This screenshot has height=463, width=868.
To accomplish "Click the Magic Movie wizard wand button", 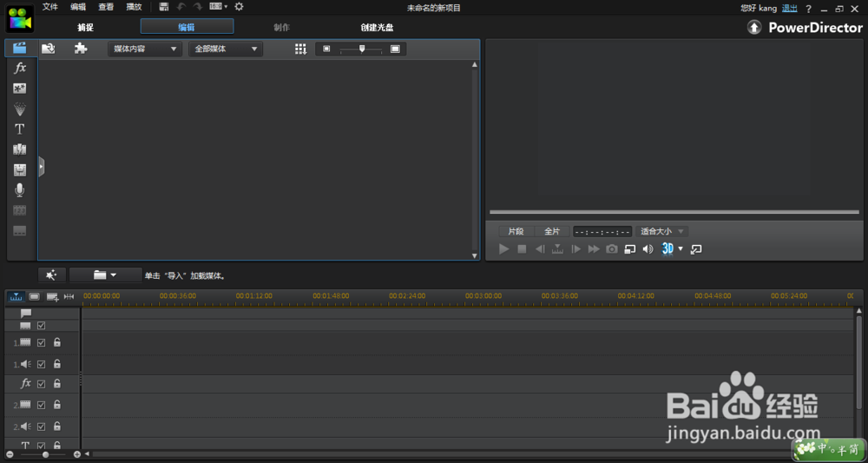I will pyautogui.click(x=52, y=274).
